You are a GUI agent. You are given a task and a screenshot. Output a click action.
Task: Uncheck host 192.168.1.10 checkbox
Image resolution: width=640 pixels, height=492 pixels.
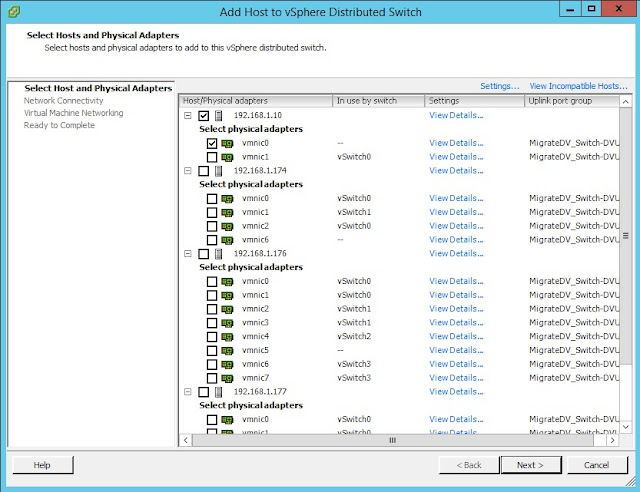[204, 116]
